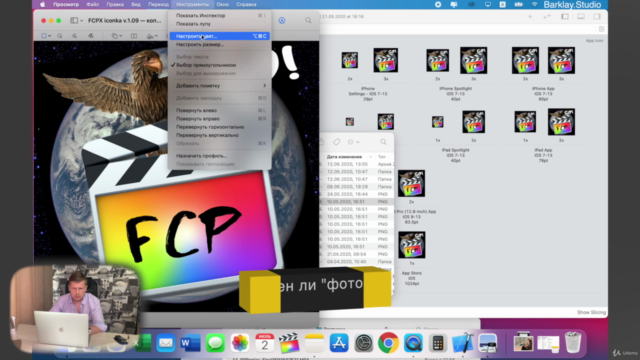The image size is (640, 360).
Task: Open the Справка menu in menu bar
Action: point(246,4)
